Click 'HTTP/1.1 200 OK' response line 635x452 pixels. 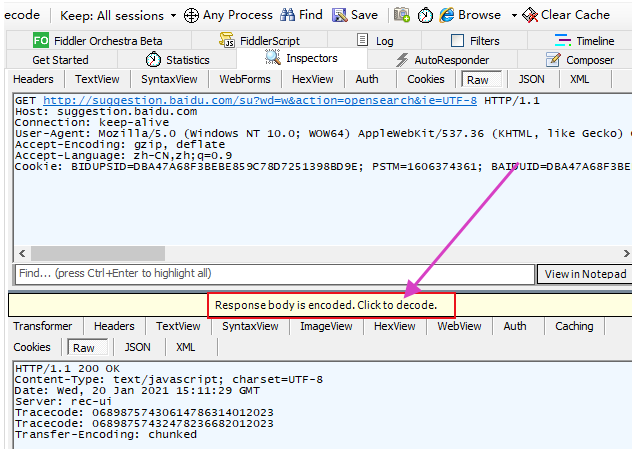(67, 369)
